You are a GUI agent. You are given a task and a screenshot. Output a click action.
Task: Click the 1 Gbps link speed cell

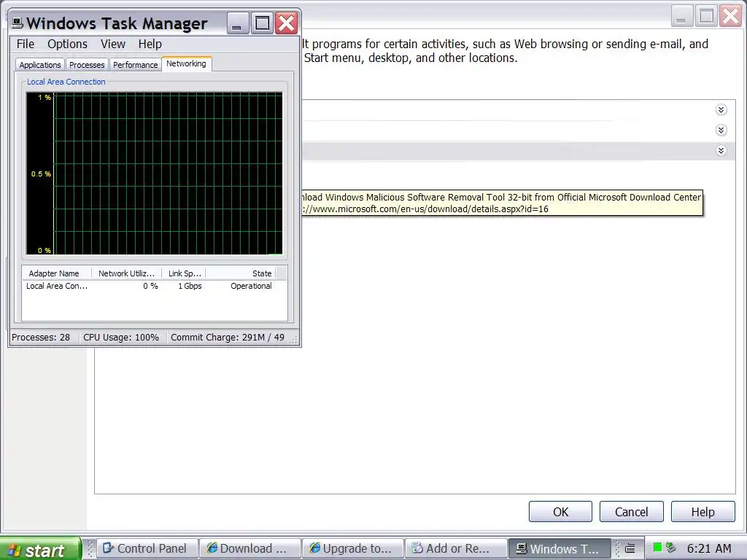pos(190,286)
